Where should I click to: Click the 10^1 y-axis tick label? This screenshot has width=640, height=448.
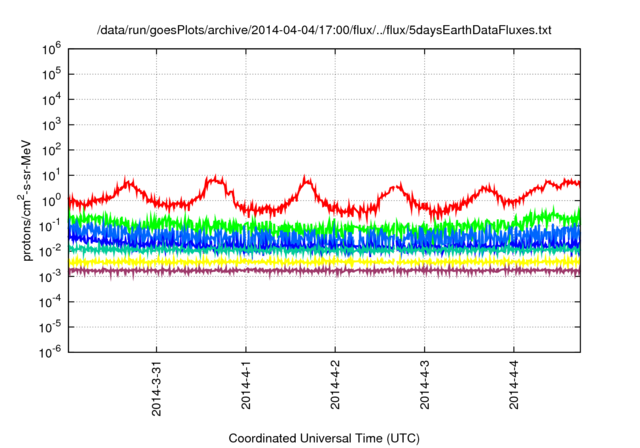51,176
